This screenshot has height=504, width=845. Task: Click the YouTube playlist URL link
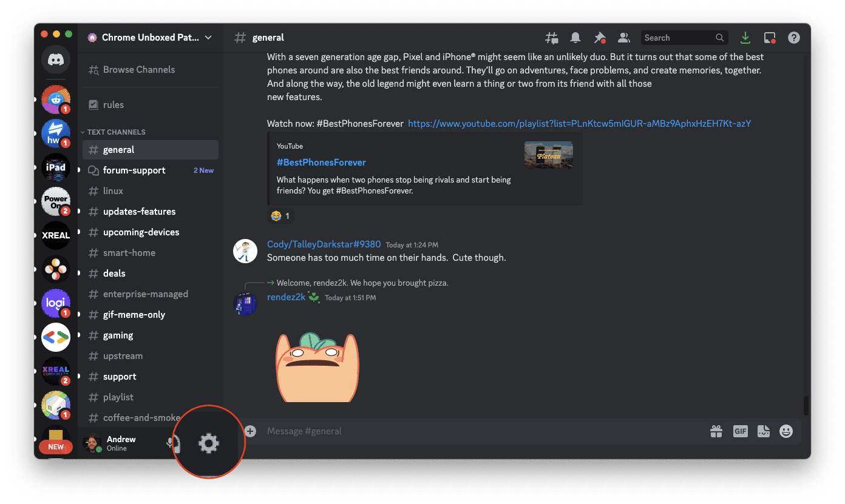[x=580, y=124]
